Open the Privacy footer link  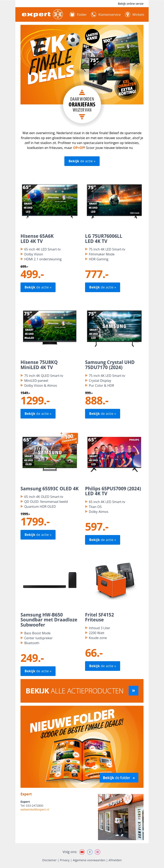(x=65, y=860)
